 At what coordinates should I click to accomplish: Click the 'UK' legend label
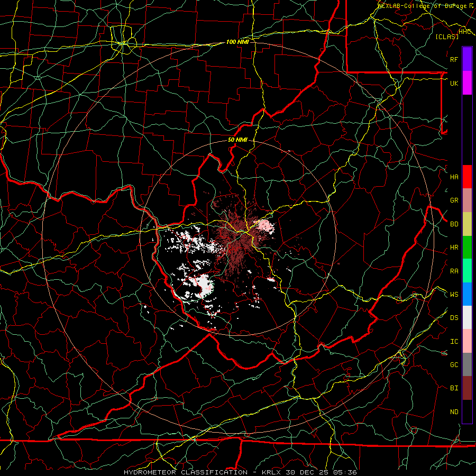coord(454,83)
